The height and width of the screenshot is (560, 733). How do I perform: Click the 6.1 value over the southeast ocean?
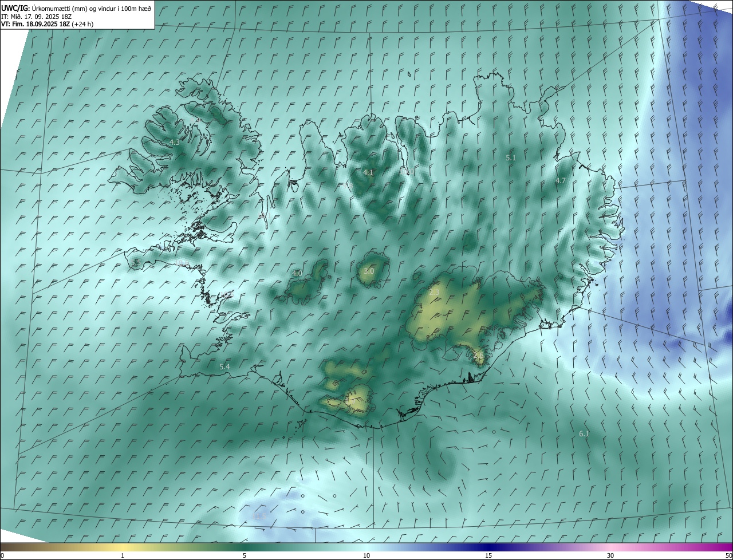(x=584, y=434)
